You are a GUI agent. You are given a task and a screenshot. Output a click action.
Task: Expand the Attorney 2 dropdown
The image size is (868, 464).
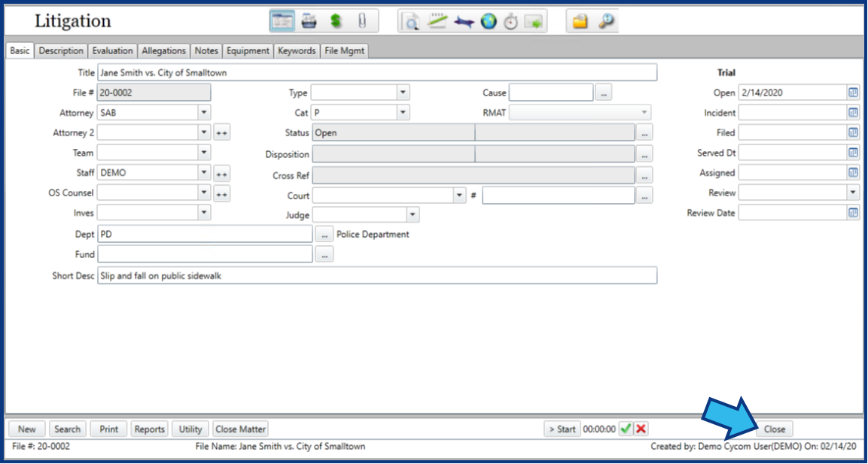tap(204, 132)
